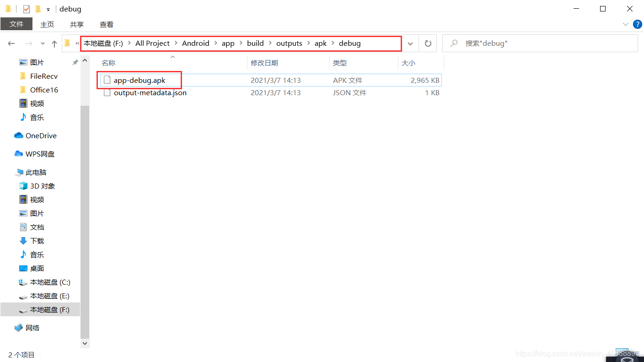The image size is (644, 362).
Task: Open the 文件 ribbon tab
Action: coord(16,24)
